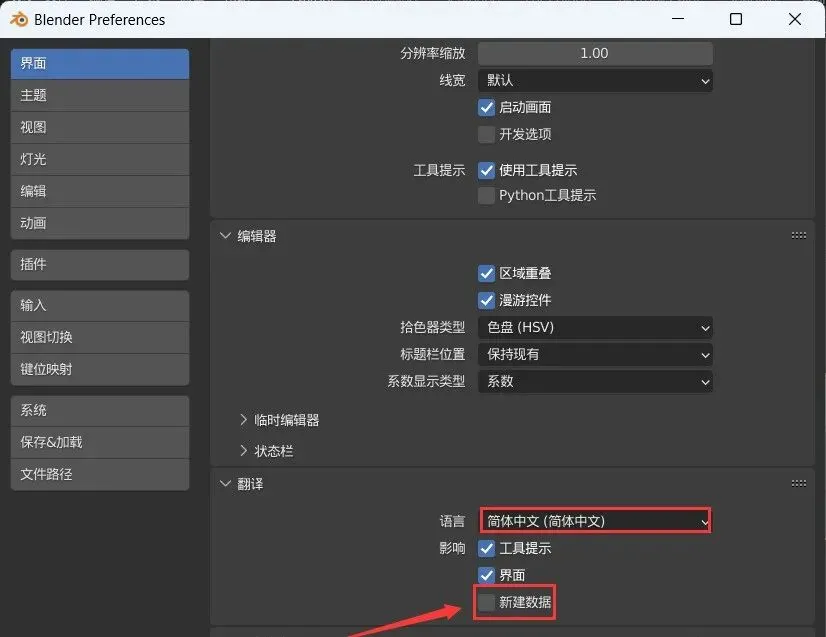Click the 分辨率缩放 value field
The height and width of the screenshot is (637, 826).
(595, 53)
